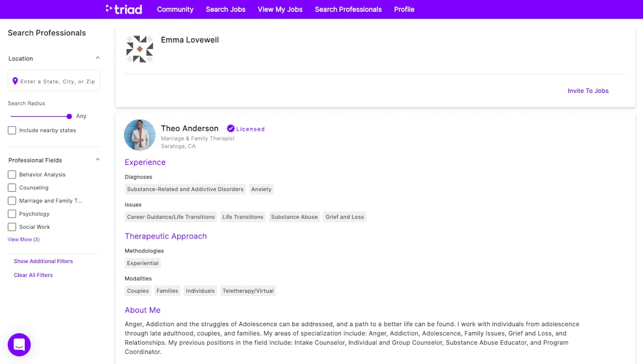Click the Couples modality tag
The image size is (643, 364).
(138, 291)
